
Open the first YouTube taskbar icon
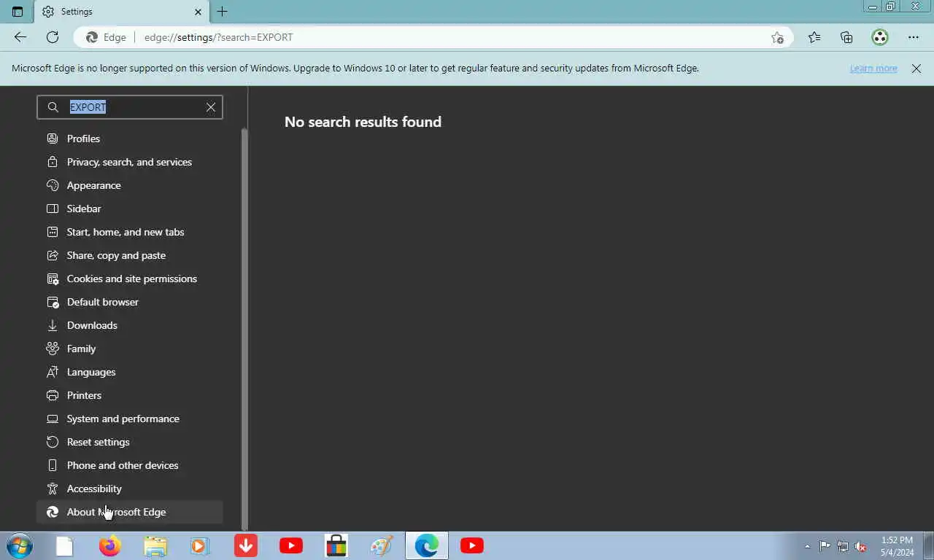pos(291,545)
